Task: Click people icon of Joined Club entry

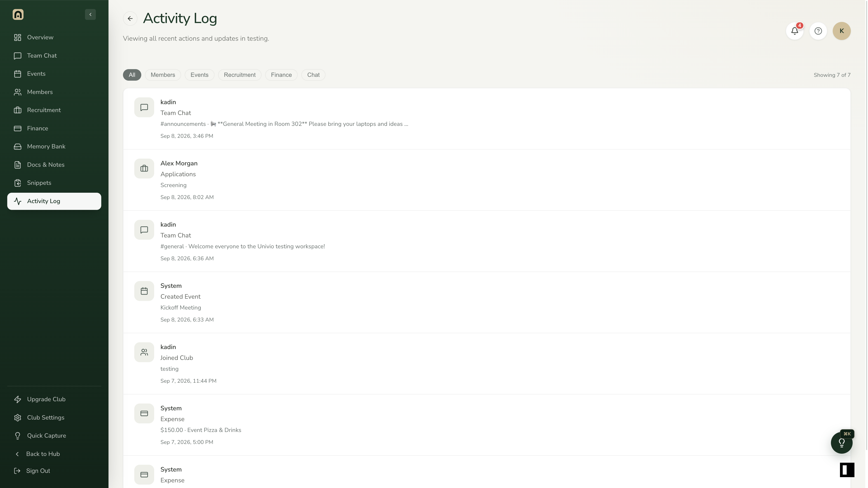Action: [144, 352]
